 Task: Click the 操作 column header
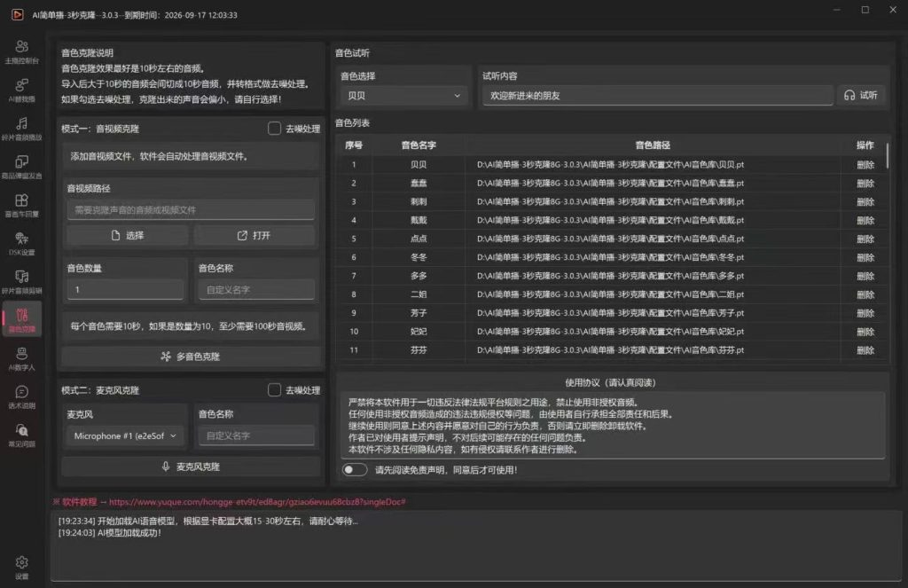(x=865, y=145)
